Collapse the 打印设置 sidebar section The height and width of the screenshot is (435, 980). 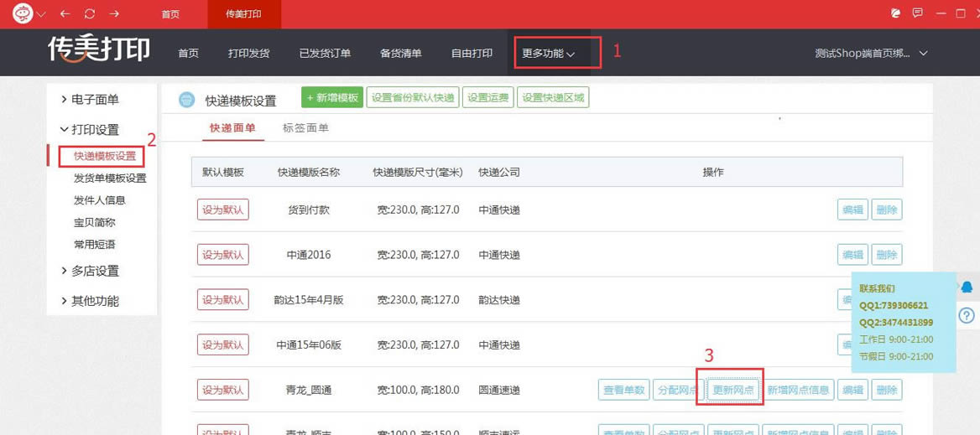pos(90,130)
